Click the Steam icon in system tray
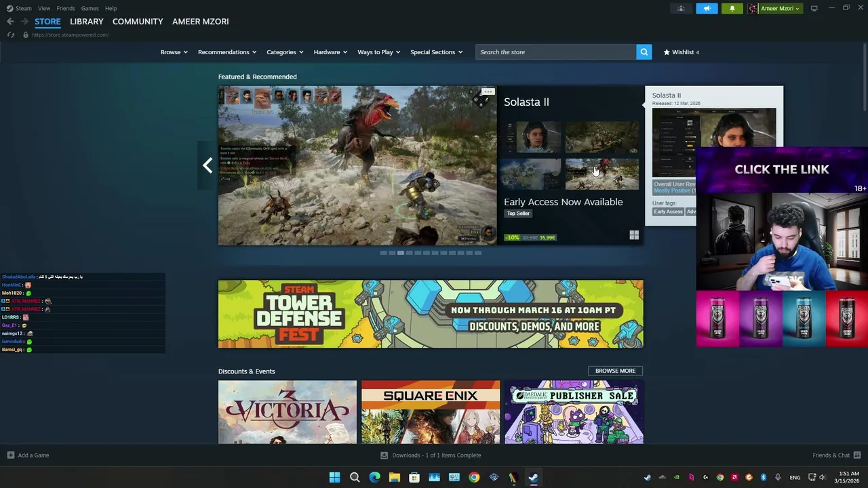Screen dimensions: 868x488 coord(648,477)
